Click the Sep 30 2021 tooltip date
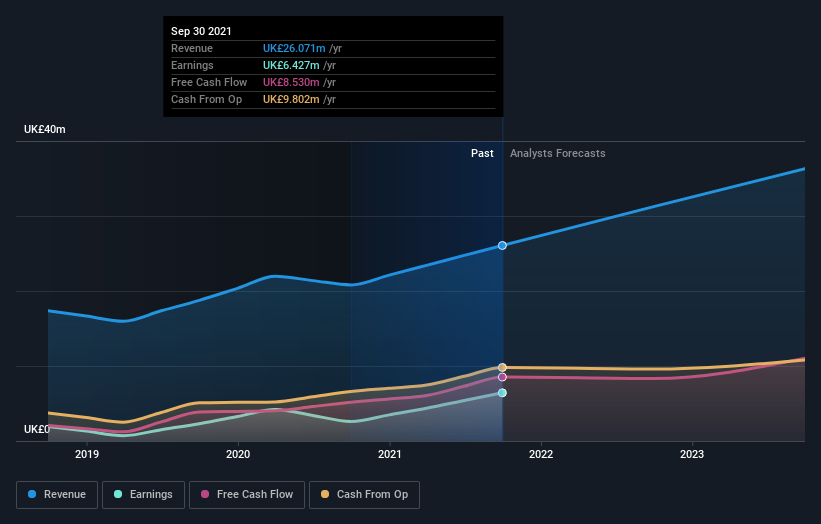This screenshot has height=524, width=821. (x=201, y=31)
